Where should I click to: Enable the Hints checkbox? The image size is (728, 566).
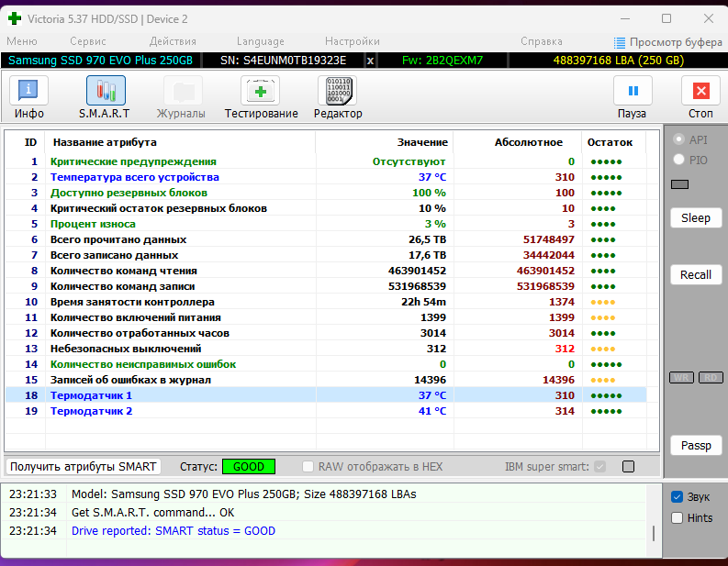[x=677, y=517]
